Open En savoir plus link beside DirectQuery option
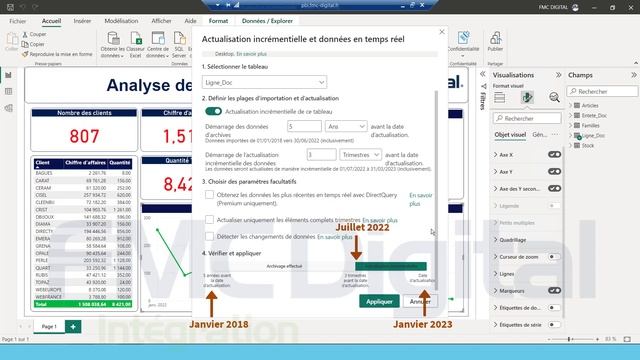The width and height of the screenshot is (640, 360). pos(420,199)
